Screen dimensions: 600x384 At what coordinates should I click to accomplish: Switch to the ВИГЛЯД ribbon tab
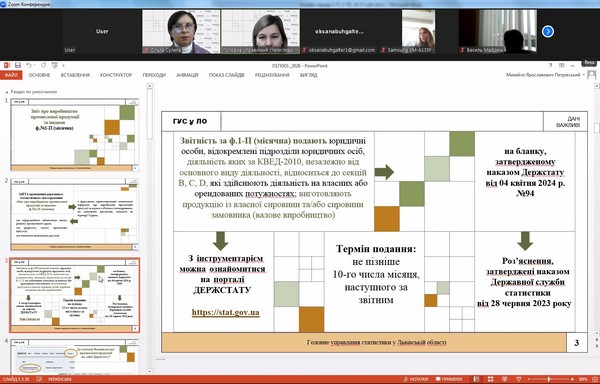click(308, 75)
